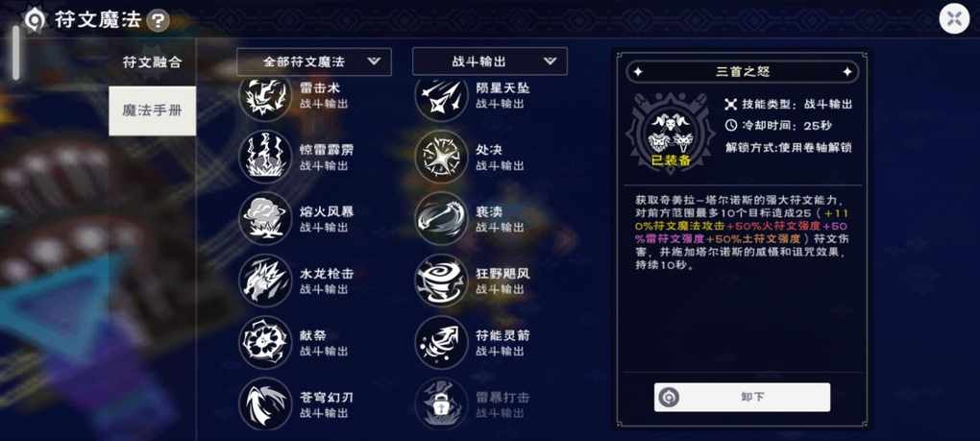This screenshot has width=980, height=441.
Task: Select the 苍穹幻刃 blade spell icon
Action: click(x=265, y=404)
